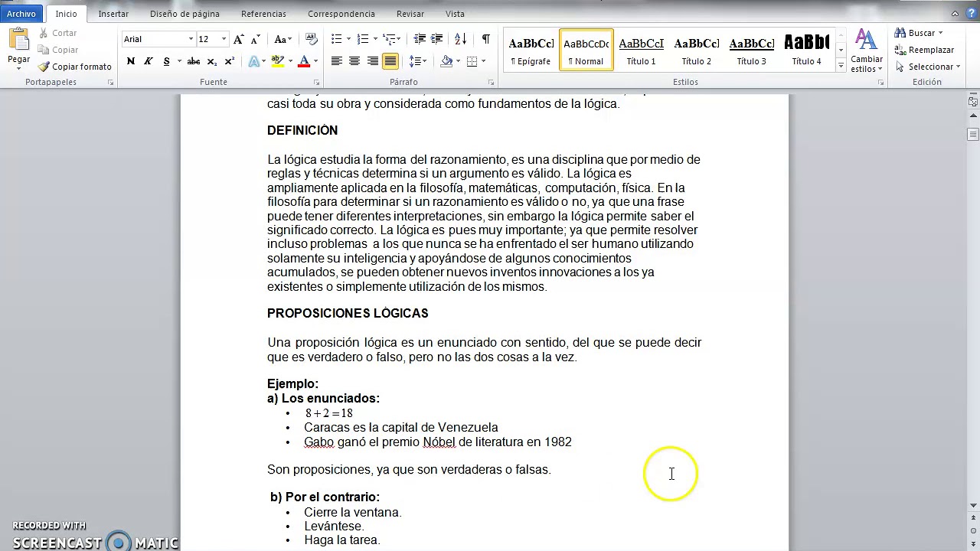The width and height of the screenshot is (980, 551).
Task: Insert bulleted list
Action: click(x=336, y=39)
